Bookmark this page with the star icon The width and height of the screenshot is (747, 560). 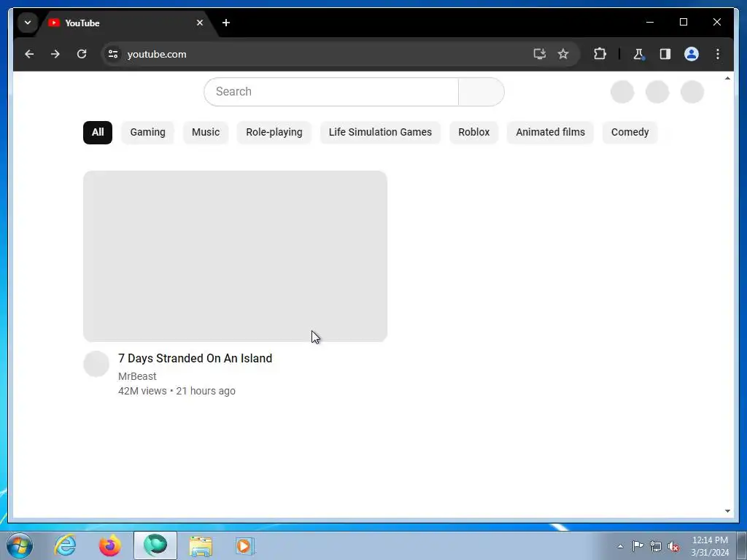point(563,54)
